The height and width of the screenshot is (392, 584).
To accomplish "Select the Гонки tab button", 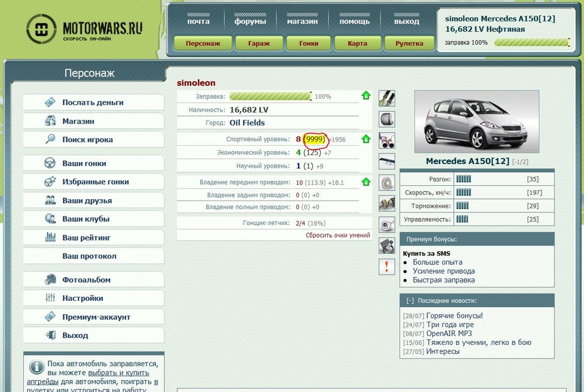I will tap(308, 43).
